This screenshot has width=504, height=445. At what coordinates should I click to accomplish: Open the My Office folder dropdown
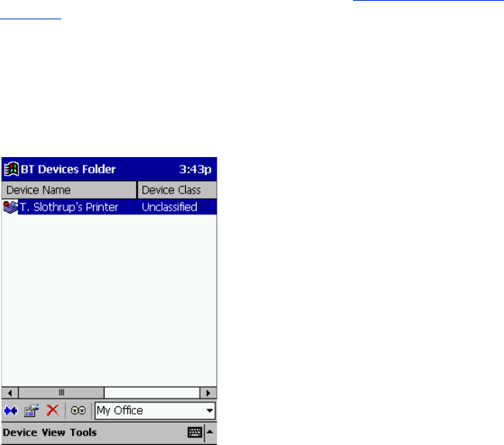tap(155, 410)
